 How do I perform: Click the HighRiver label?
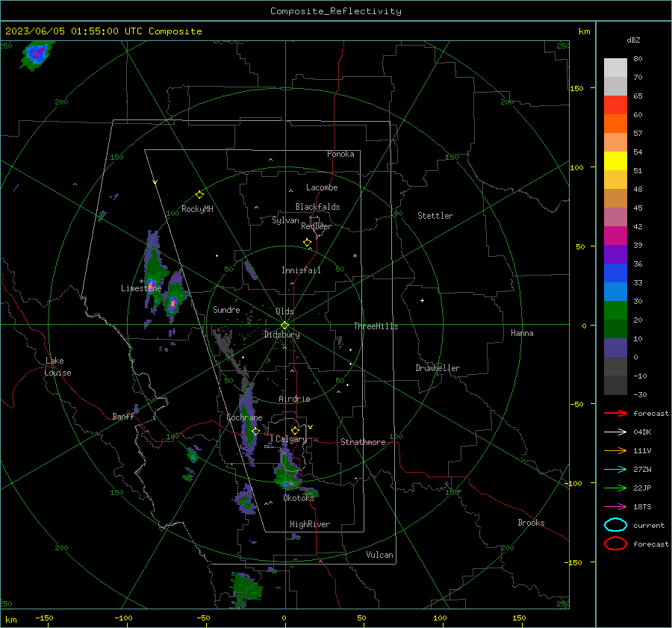(x=310, y=524)
